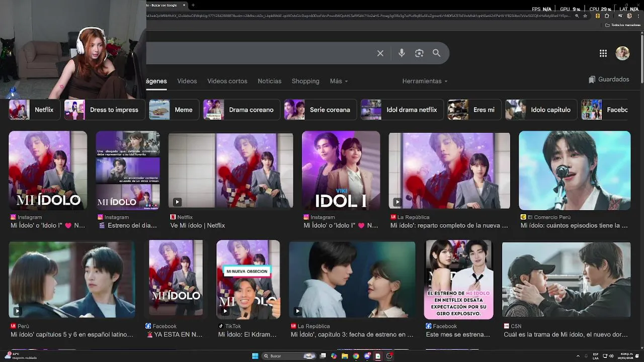Open the taskbar volume control
Screen dimensions: 644x362
tap(611, 356)
